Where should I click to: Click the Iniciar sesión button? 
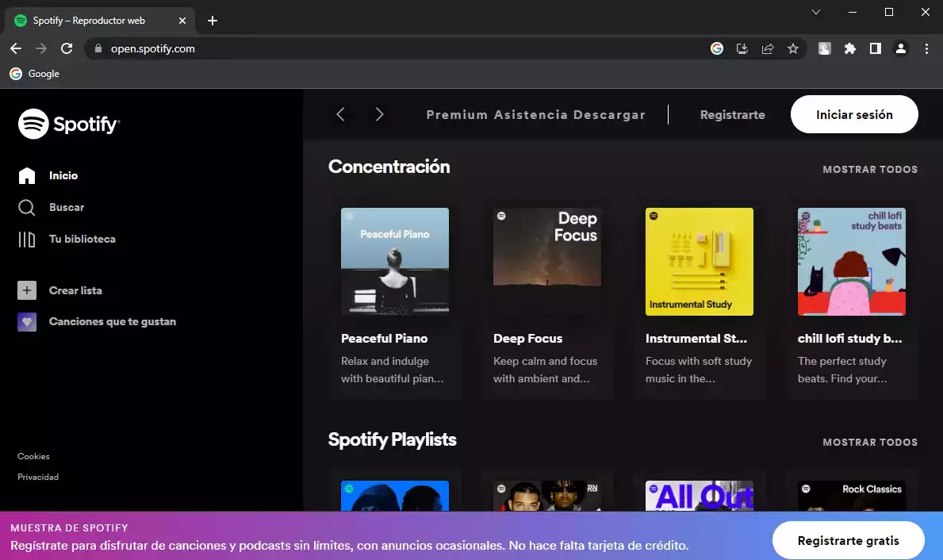pos(854,114)
